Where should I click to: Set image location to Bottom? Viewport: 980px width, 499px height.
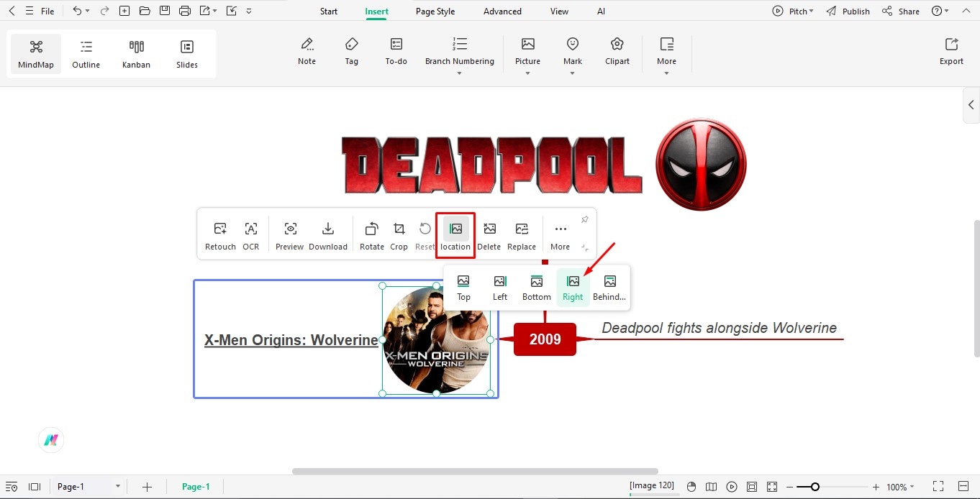click(537, 288)
